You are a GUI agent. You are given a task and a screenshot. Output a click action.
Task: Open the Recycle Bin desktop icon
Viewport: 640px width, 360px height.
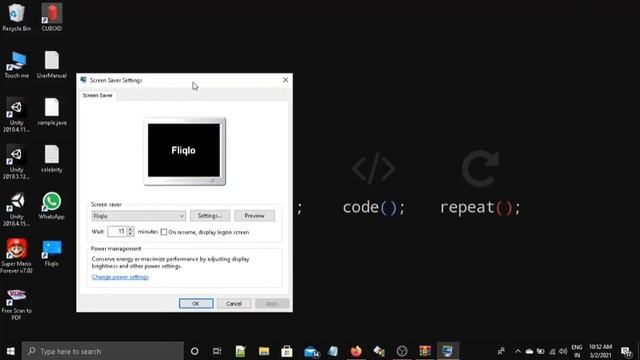16,17
